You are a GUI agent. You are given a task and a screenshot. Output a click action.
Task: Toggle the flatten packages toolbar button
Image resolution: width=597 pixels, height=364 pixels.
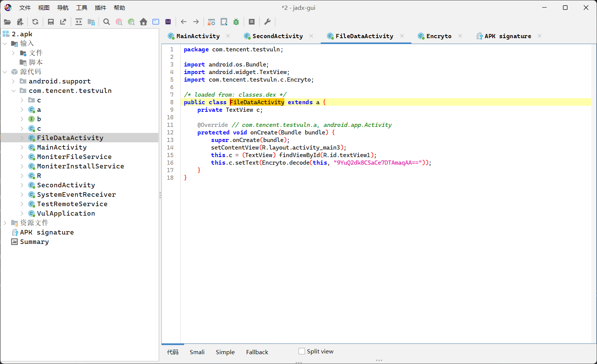[x=91, y=22]
